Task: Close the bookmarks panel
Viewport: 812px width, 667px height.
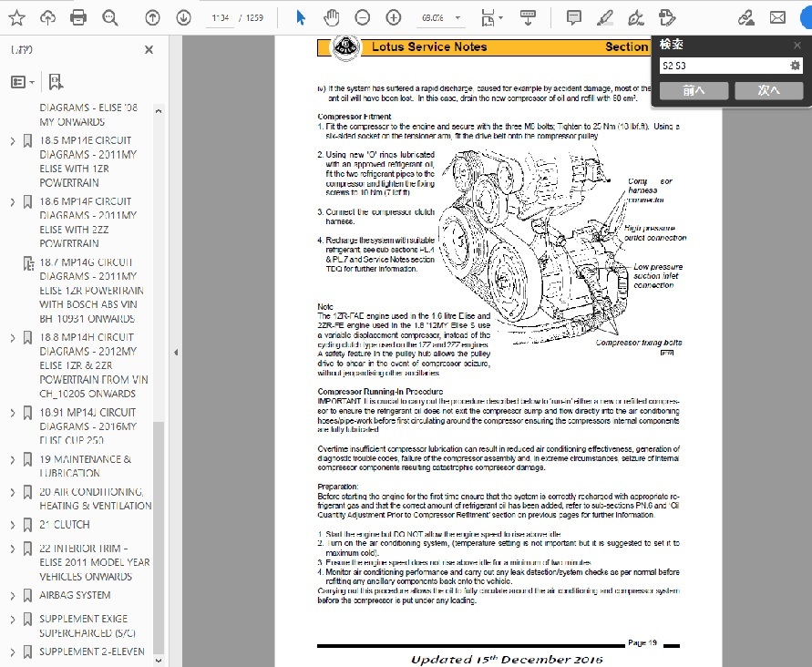Action: pyautogui.click(x=149, y=50)
